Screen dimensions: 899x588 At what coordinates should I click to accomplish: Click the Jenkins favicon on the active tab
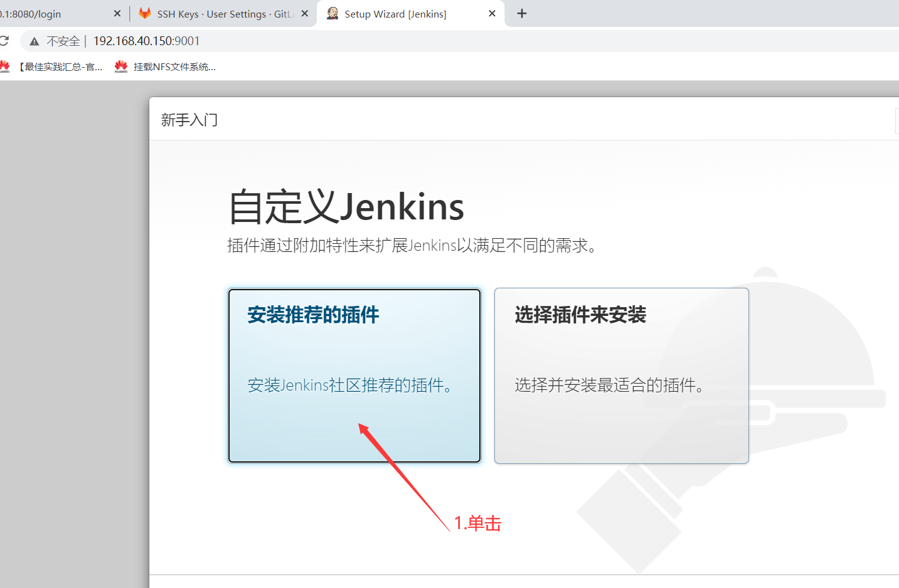[333, 13]
